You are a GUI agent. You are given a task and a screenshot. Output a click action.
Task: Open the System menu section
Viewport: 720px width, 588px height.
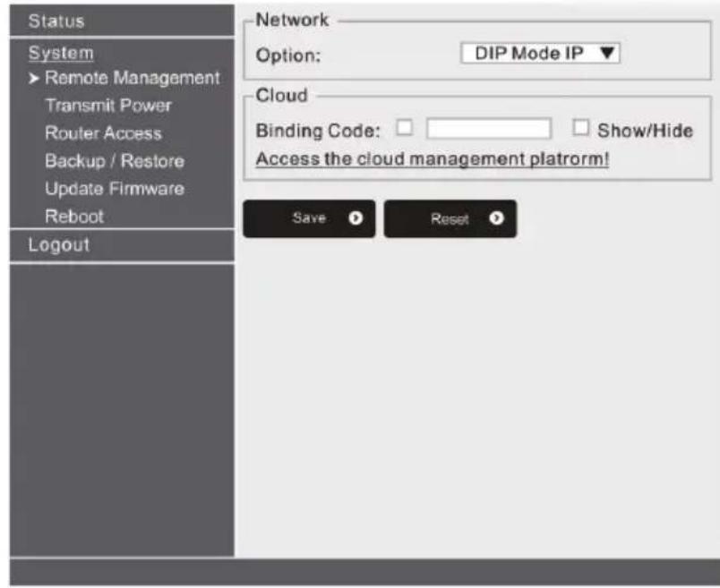[x=61, y=53]
